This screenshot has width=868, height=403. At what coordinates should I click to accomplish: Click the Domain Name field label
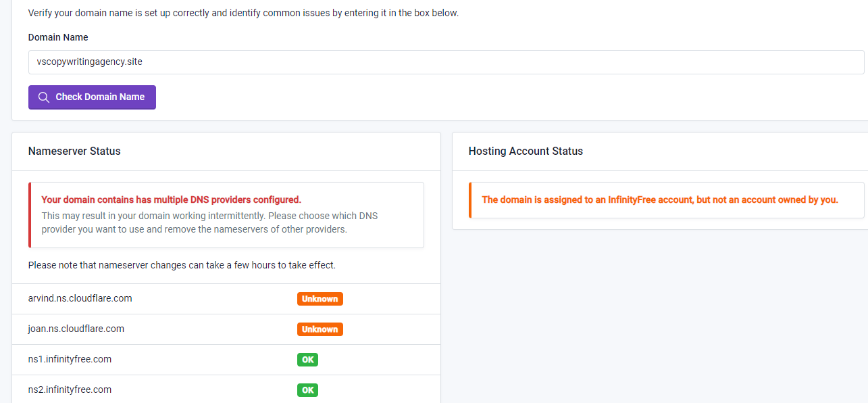(x=58, y=37)
